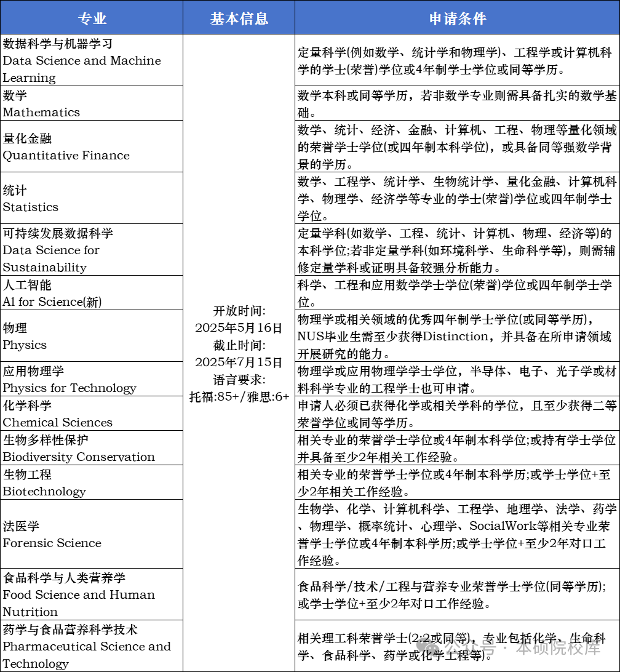
Task: Click requirement starting 定量科学(例如数学
Action: pos(457,60)
